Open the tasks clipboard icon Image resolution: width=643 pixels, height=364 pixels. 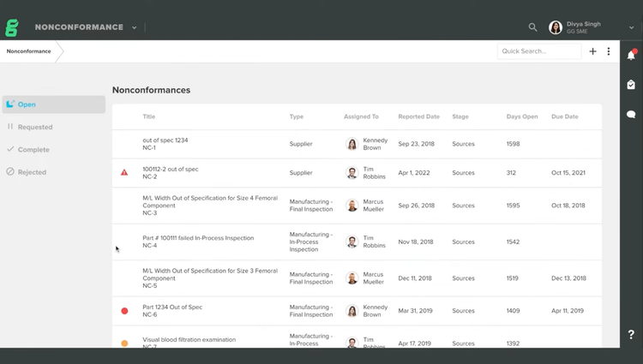pyautogui.click(x=631, y=85)
